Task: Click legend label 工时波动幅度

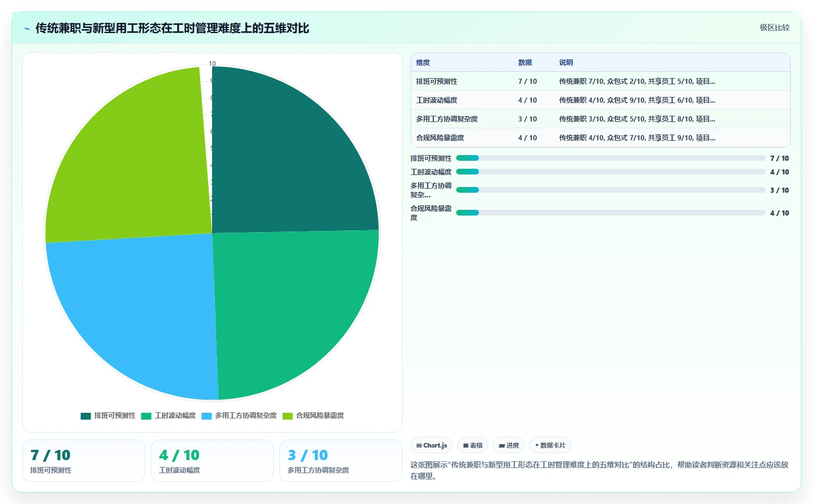Action: click(175, 416)
